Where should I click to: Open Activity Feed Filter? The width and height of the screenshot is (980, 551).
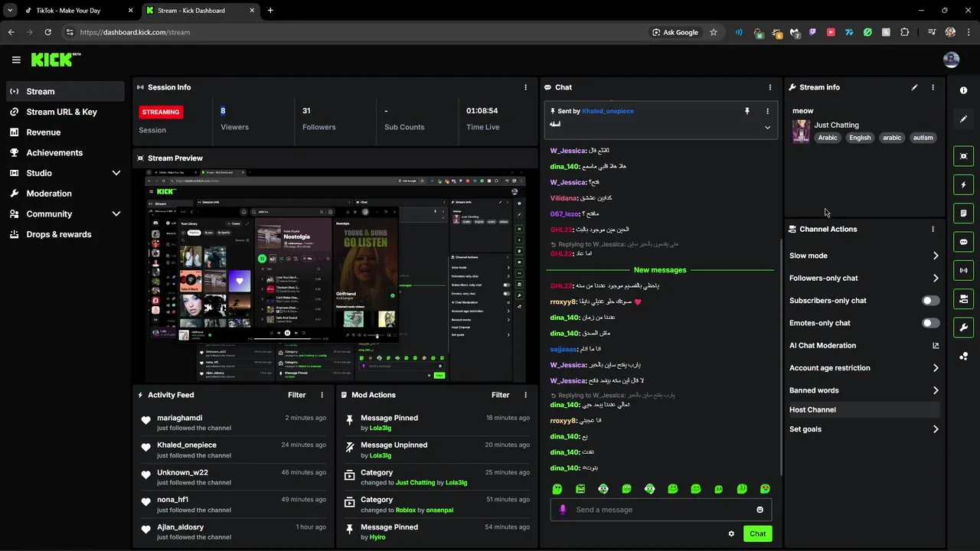click(296, 395)
